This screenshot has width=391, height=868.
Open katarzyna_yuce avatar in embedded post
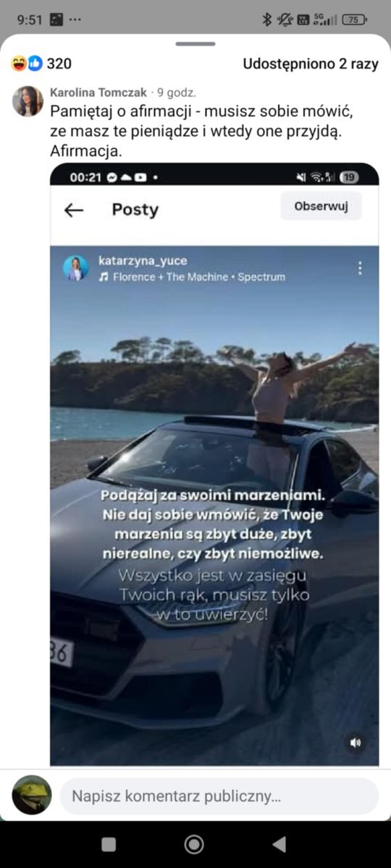point(75,268)
